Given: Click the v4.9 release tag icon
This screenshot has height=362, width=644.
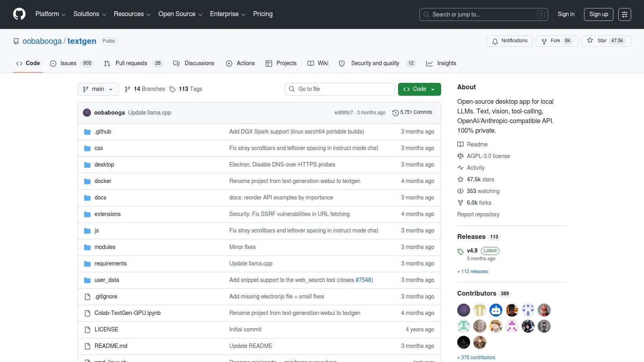Looking at the screenshot, I should click(x=460, y=252).
